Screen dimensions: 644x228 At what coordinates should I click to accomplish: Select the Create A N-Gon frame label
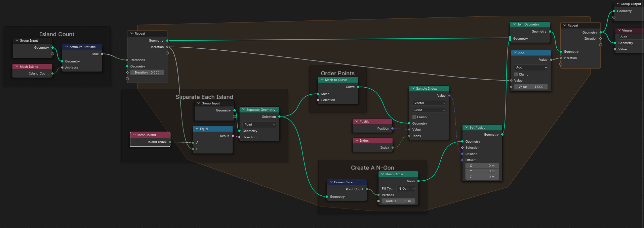tap(372, 168)
